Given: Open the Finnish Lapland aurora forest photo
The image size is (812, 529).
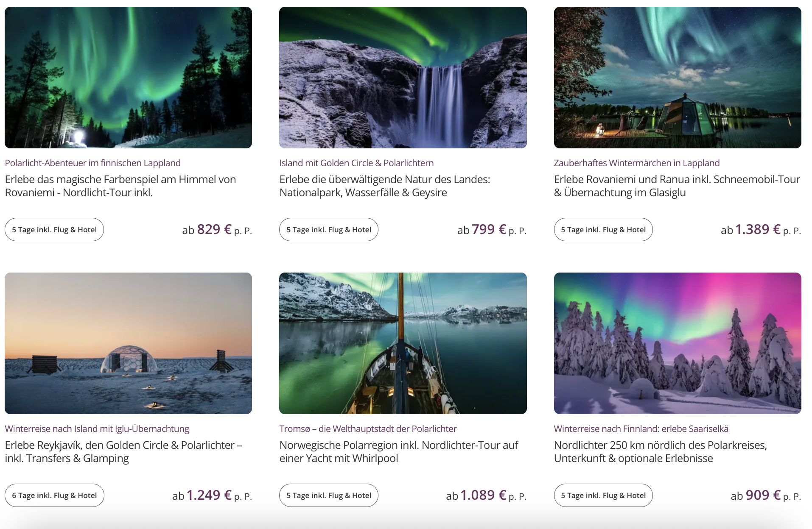Looking at the screenshot, I should point(128,78).
